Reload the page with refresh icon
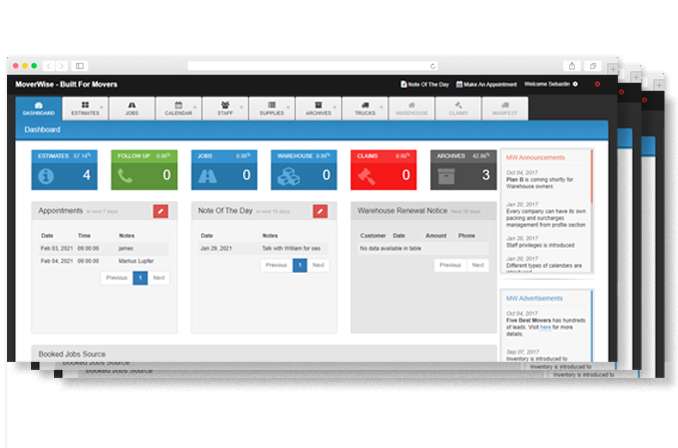 (x=433, y=66)
